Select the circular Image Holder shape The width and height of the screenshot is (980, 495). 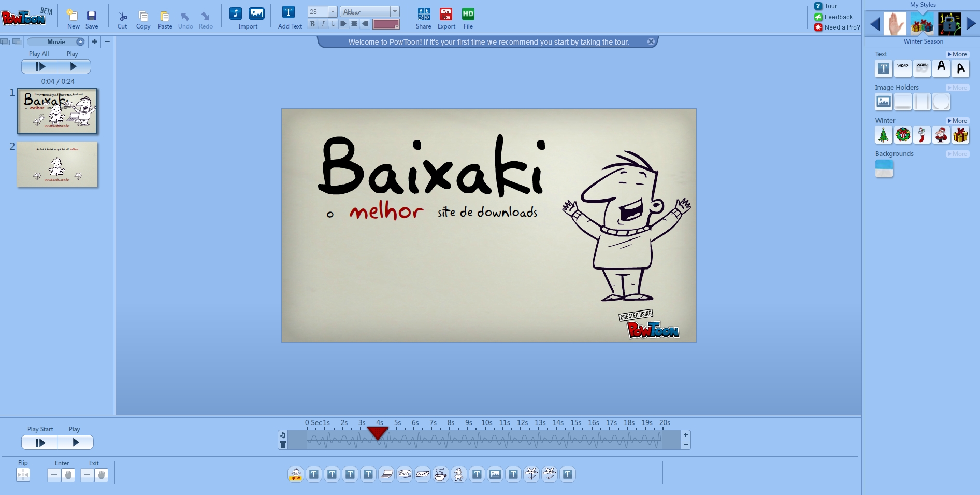click(x=941, y=102)
